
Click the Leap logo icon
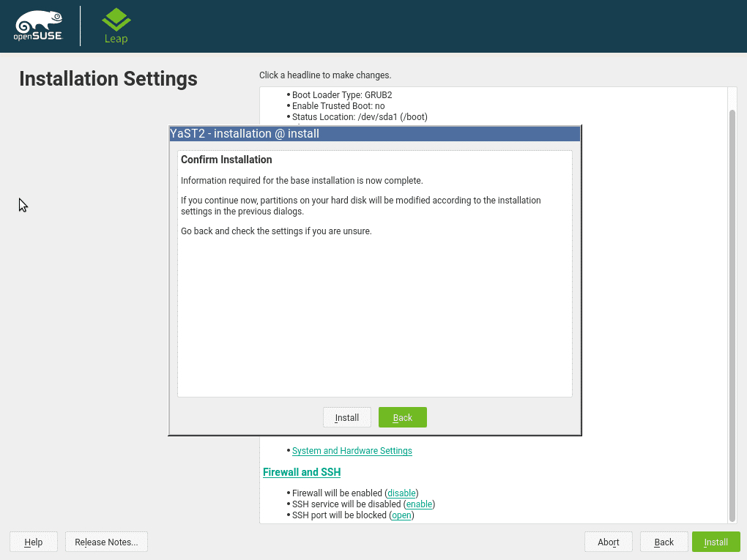click(x=116, y=26)
